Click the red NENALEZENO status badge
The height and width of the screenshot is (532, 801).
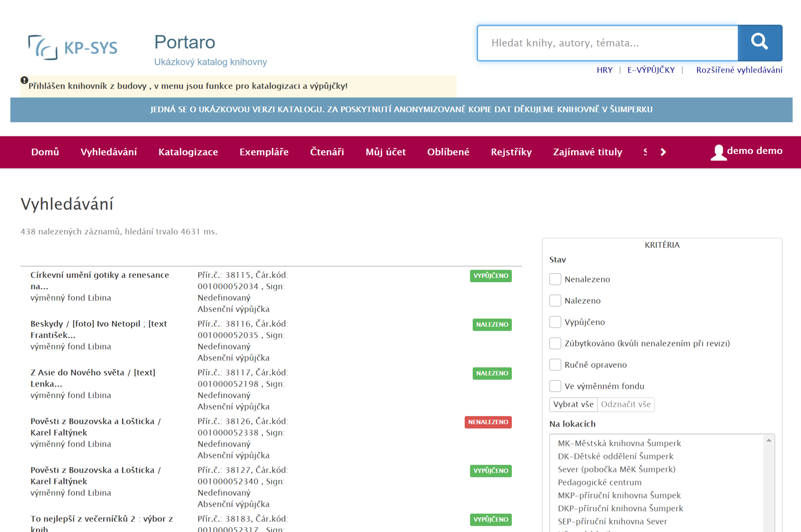[x=488, y=422]
